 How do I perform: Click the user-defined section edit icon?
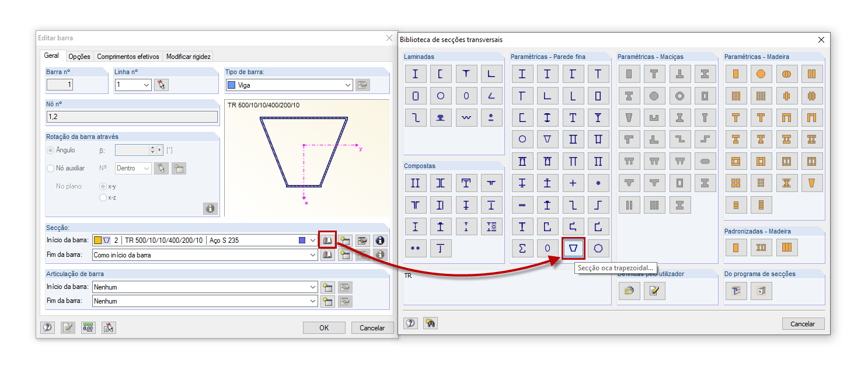coord(654,290)
